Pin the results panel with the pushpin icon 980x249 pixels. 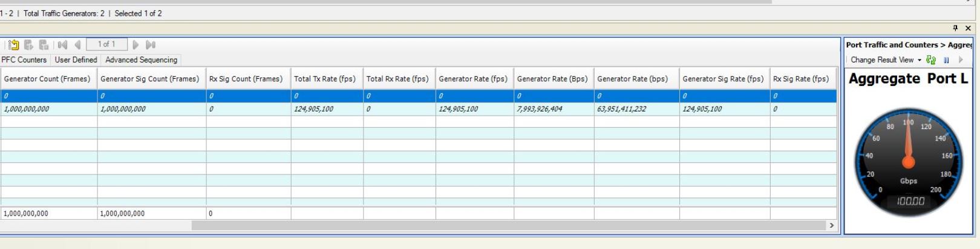pyautogui.click(x=956, y=28)
